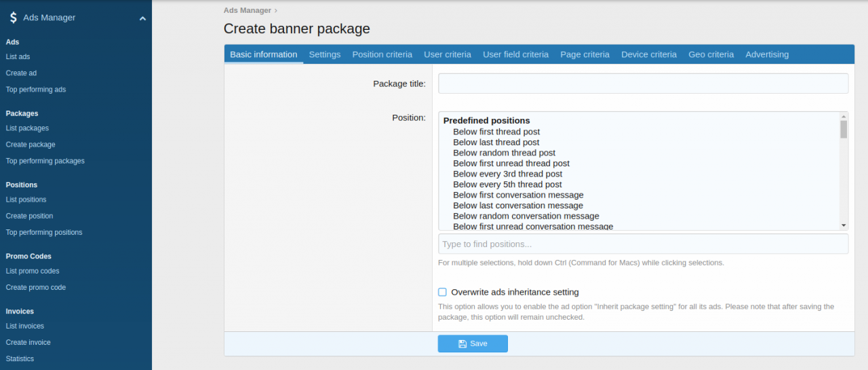Image resolution: width=868 pixels, height=370 pixels.
Task: Select the Device criteria tab
Action: click(649, 54)
